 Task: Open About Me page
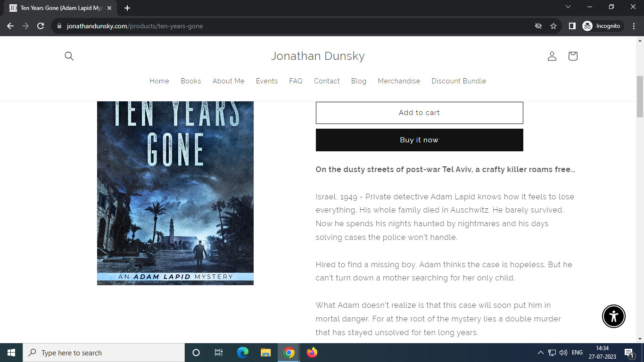pos(229,81)
